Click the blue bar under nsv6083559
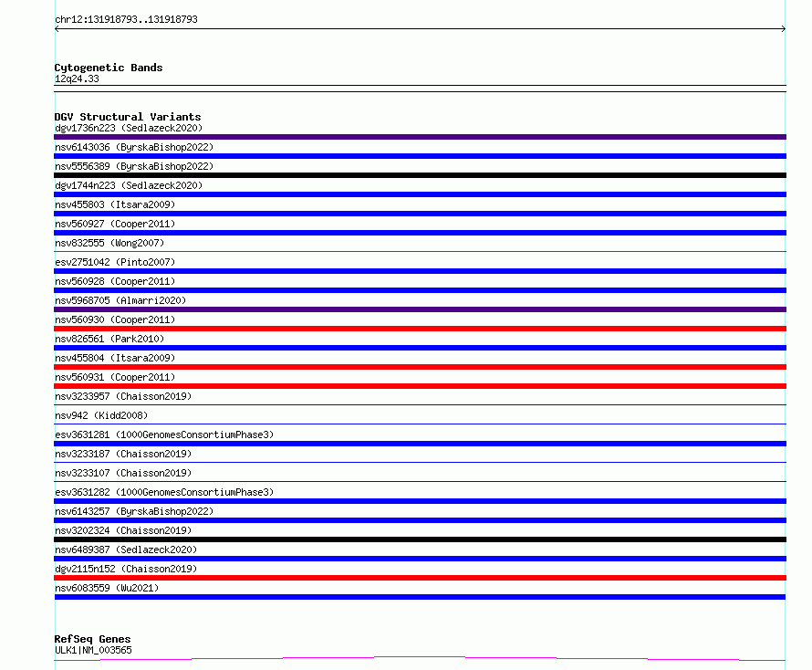Viewport: 812px width, 670px height. point(420,597)
